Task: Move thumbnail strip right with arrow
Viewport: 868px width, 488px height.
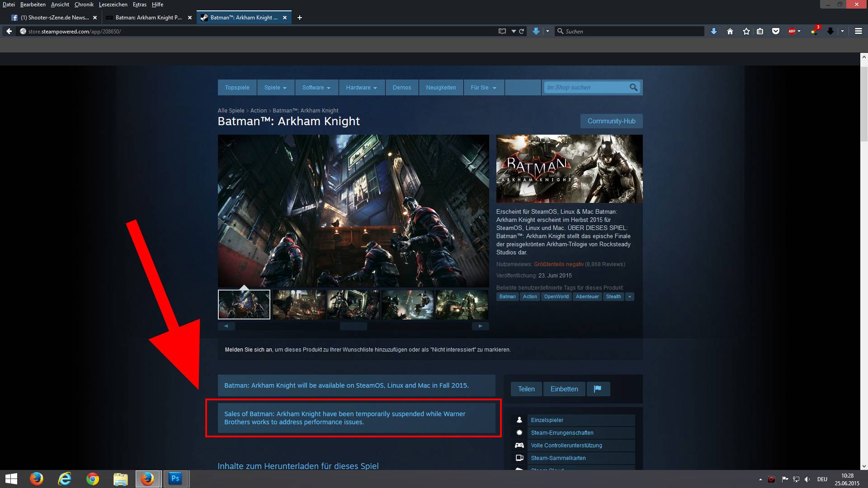Action: [481, 326]
